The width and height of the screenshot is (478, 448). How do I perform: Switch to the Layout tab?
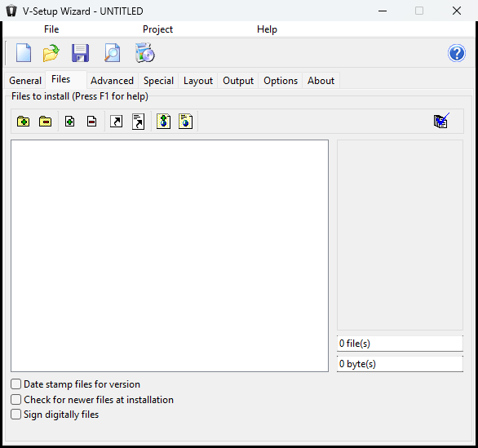tap(198, 81)
